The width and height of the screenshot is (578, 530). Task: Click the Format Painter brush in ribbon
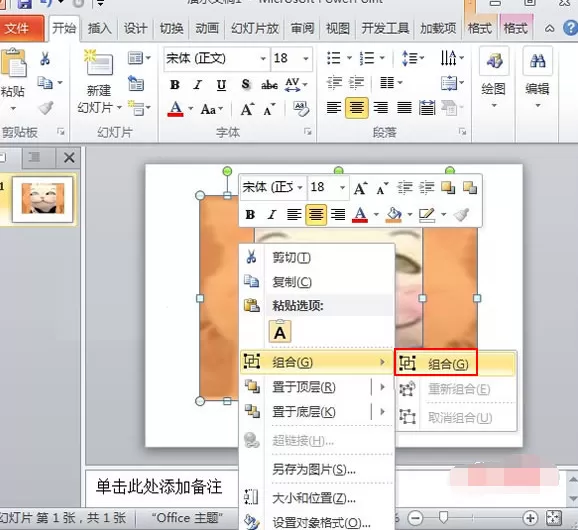coord(45,108)
